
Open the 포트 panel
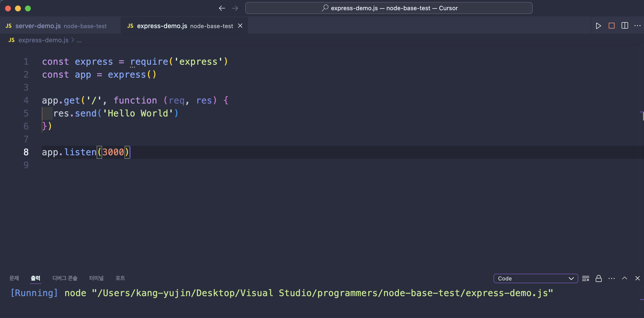(120, 278)
